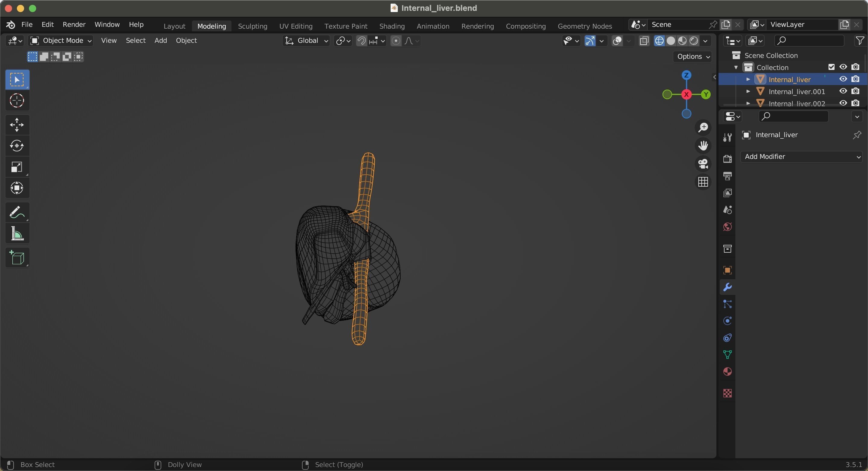Image resolution: width=868 pixels, height=471 pixels.
Task: Select the Measure tool
Action: 17,233
